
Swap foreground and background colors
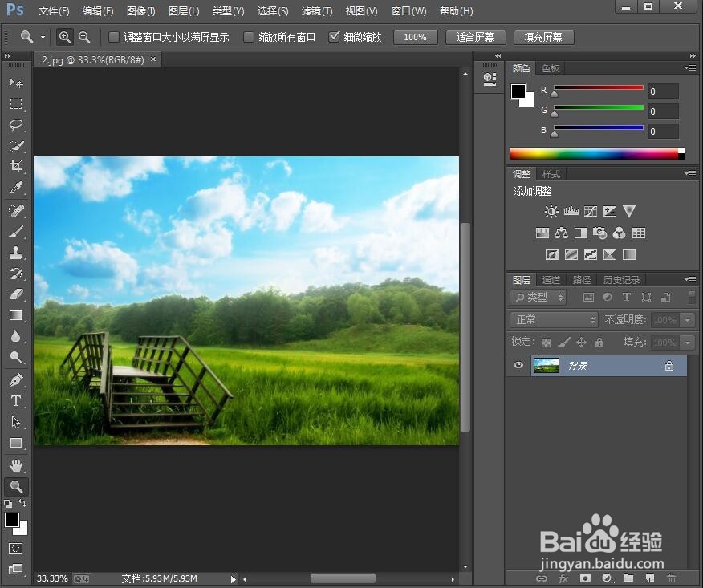(x=22, y=503)
